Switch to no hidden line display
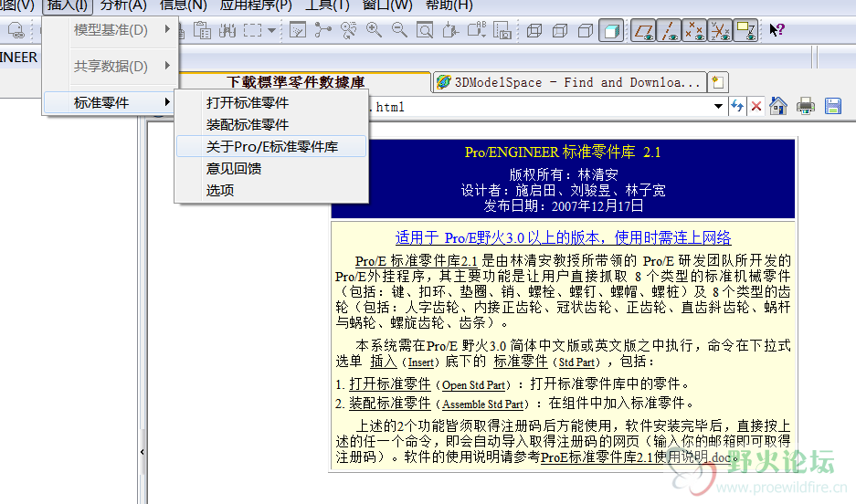 (586, 30)
